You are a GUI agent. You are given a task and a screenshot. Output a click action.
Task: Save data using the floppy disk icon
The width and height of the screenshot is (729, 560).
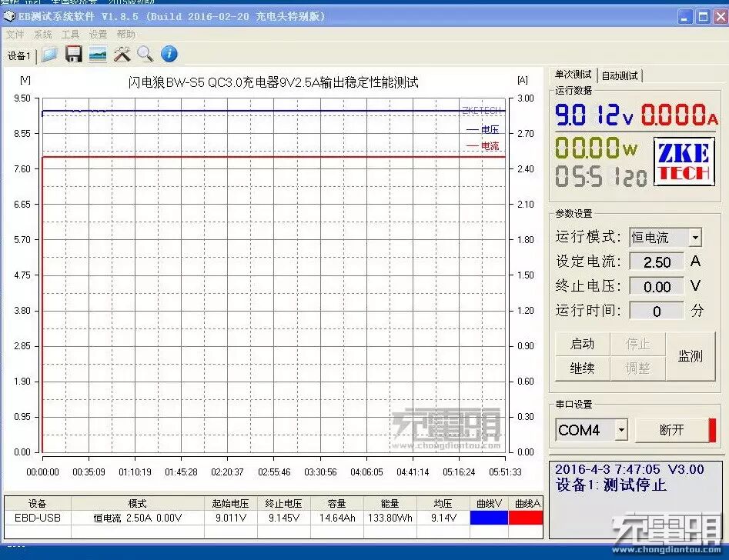click(x=73, y=55)
